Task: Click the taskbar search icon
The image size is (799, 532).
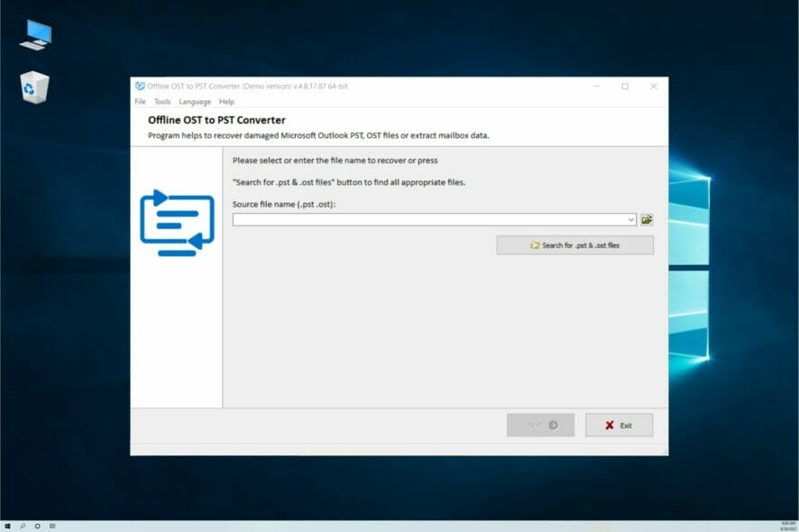Action: [23, 526]
